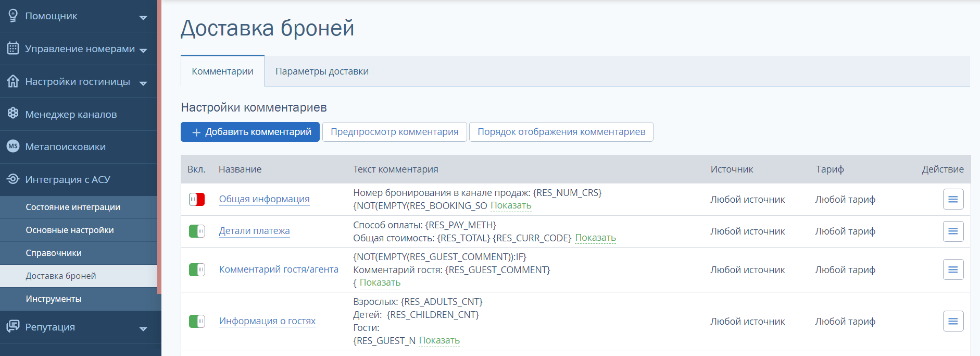Open the Комментарий гостя/агента link
980x356 pixels.
pos(279,269)
